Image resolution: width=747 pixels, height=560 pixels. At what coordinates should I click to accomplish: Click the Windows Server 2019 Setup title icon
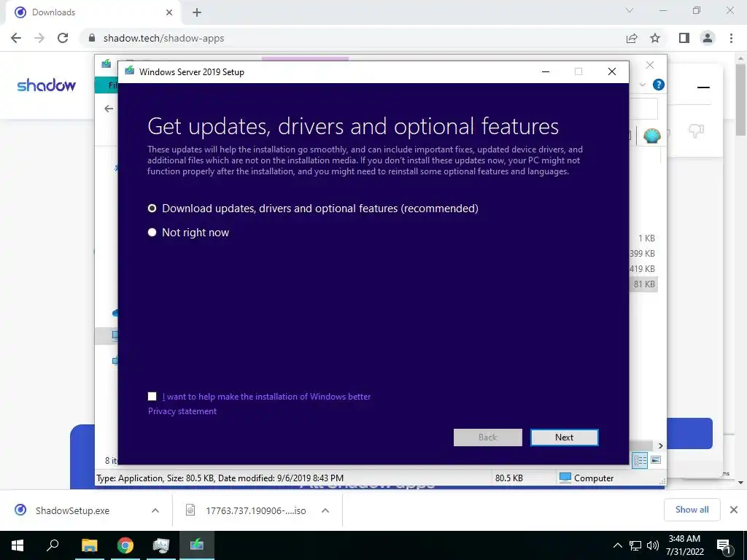129,71
